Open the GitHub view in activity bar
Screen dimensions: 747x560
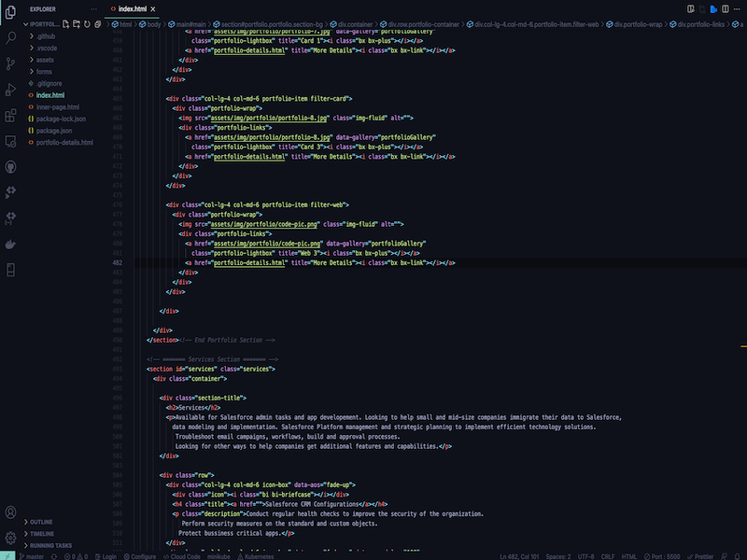tap(10, 167)
